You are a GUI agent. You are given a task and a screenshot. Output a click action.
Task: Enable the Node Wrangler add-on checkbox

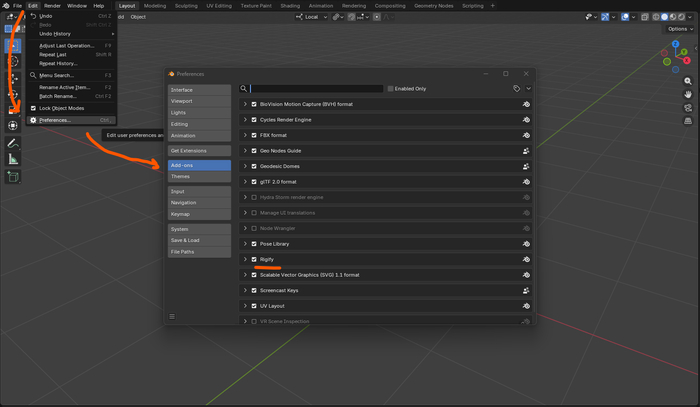[x=254, y=228]
